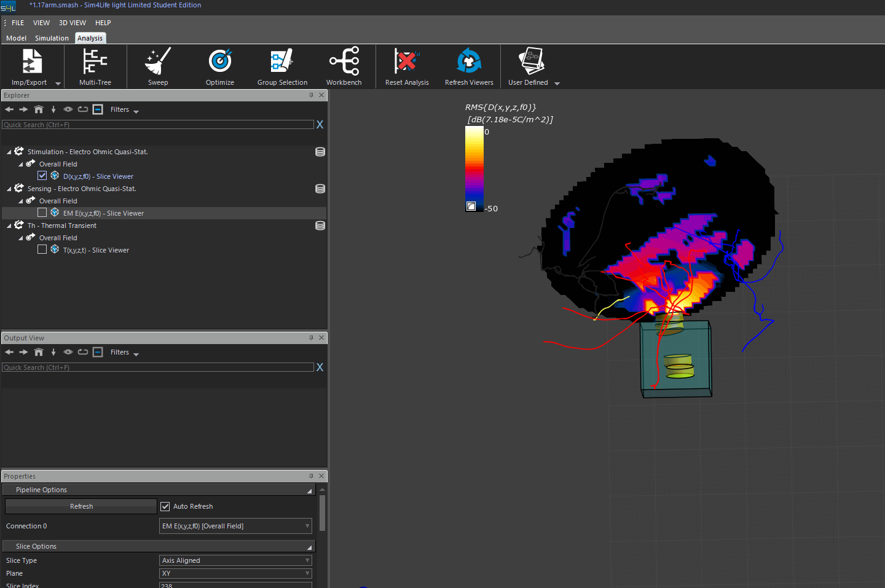Close the Output View panel

coord(321,338)
